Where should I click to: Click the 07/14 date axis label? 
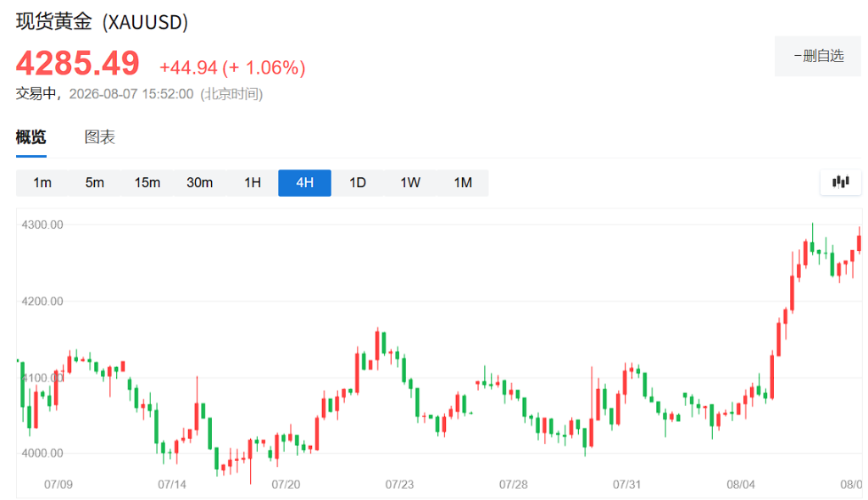point(172,485)
